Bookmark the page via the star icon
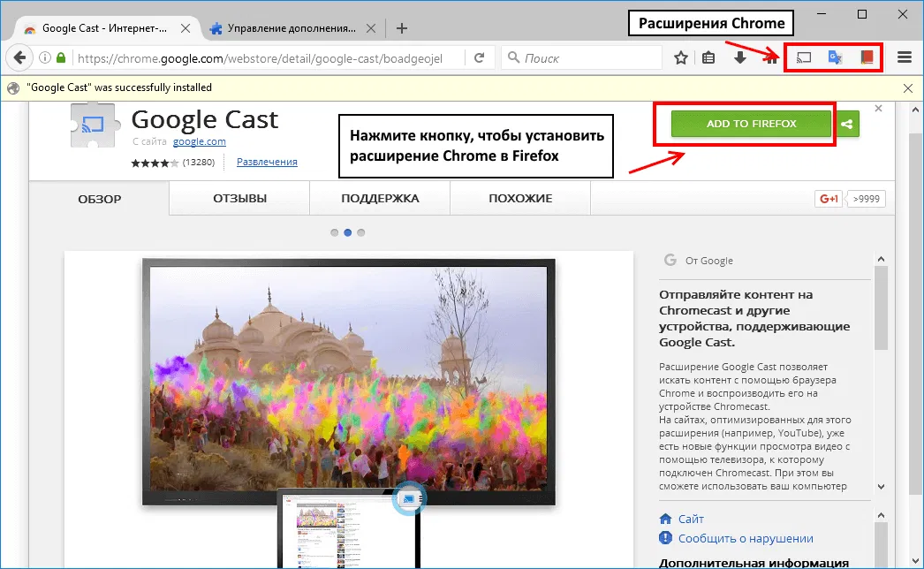 click(680, 57)
